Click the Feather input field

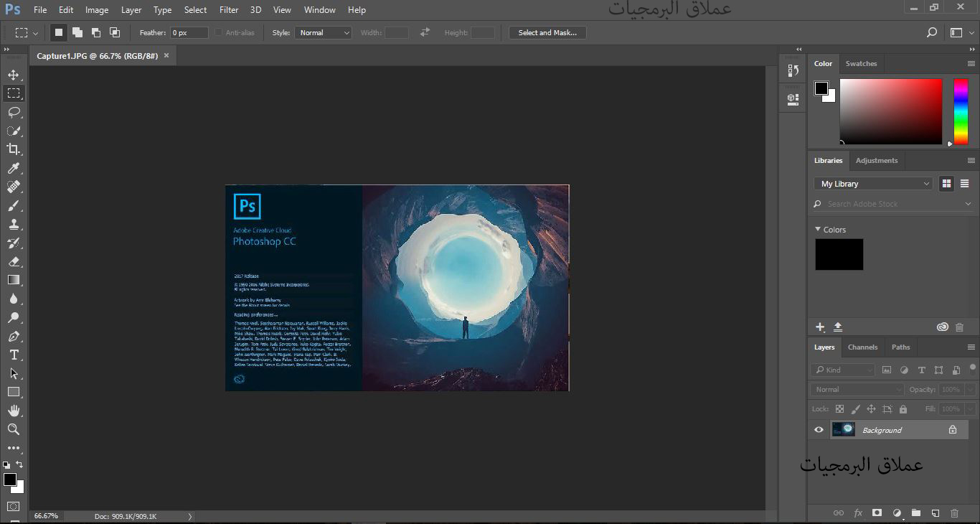[x=189, y=33]
